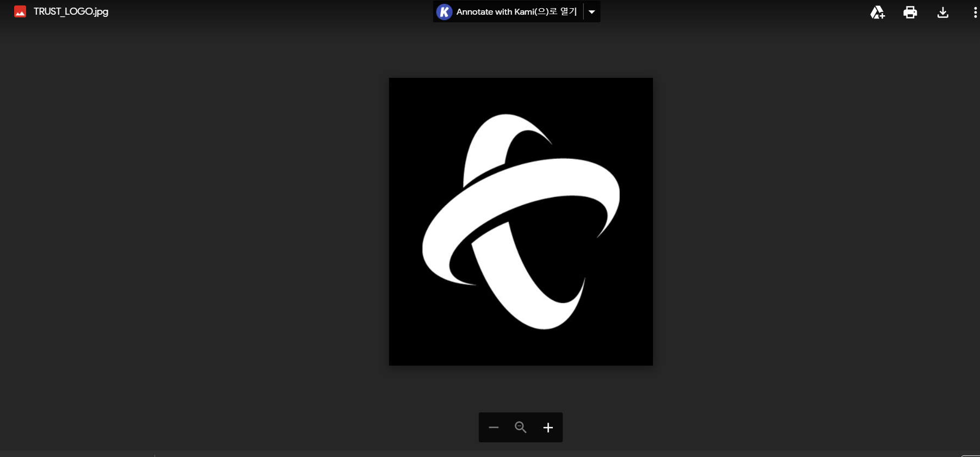Open the image with Annotate with Kami
The width and height of the screenshot is (980, 457).
tap(508, 11)
